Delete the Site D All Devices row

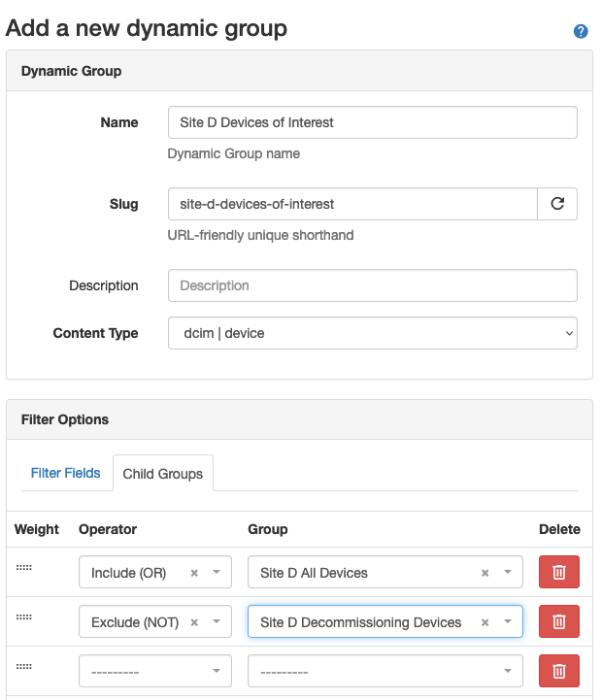(x=559, y=573)
